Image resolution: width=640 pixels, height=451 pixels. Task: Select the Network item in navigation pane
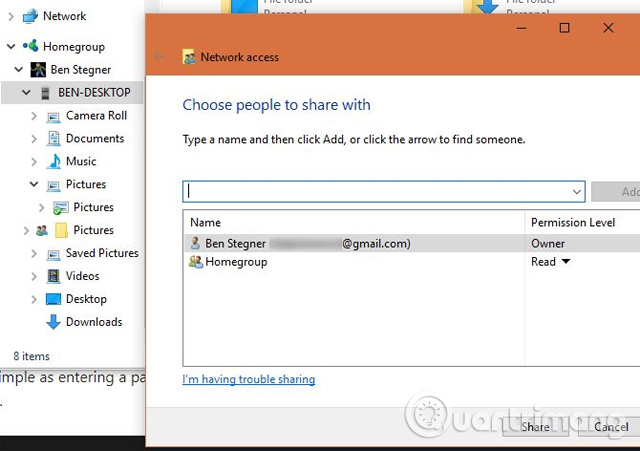(64, 16)
